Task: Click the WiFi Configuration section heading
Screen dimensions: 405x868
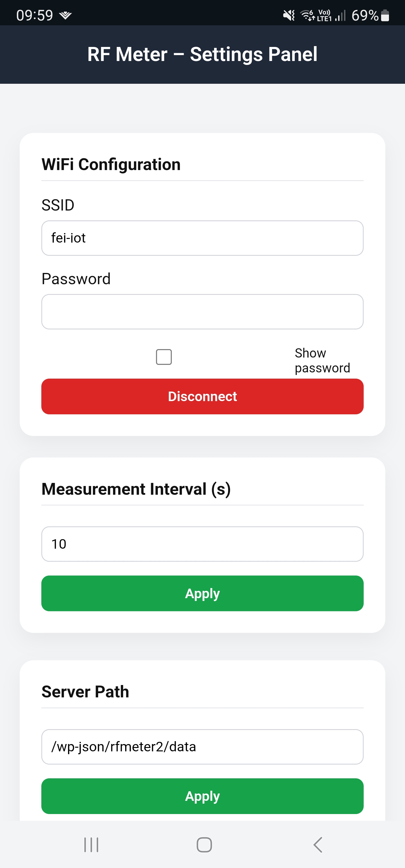Action: click(x=111, y=164)
